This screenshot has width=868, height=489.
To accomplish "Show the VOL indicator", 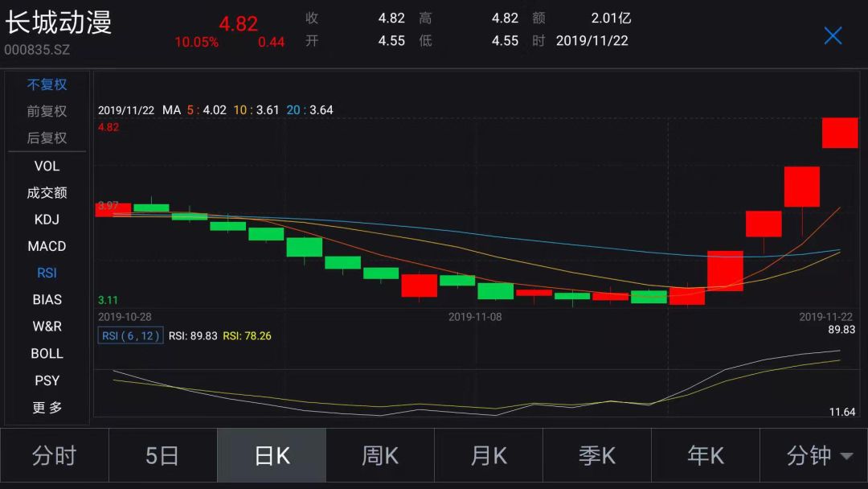I will [x=47, y=166].
